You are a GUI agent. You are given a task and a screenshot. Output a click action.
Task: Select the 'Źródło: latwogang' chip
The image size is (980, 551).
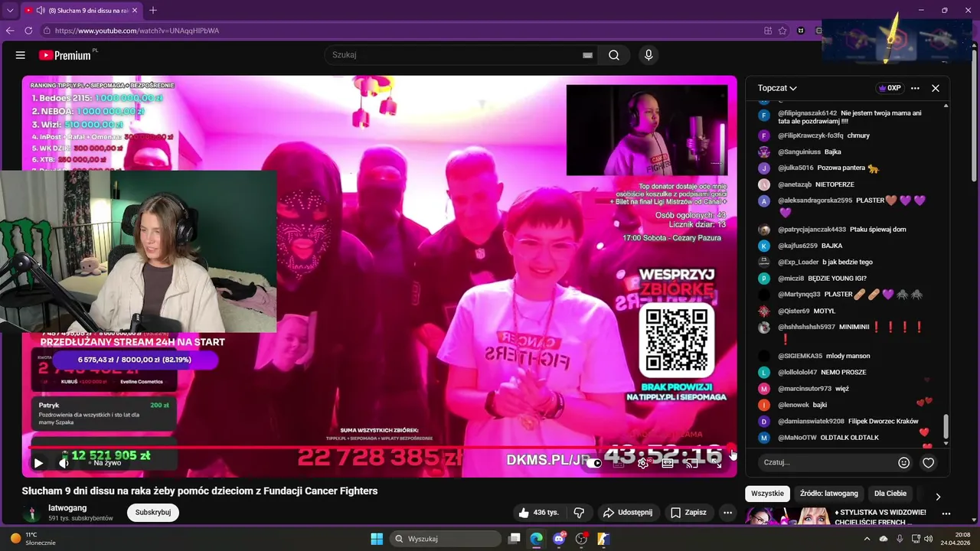tap(829, 494)
